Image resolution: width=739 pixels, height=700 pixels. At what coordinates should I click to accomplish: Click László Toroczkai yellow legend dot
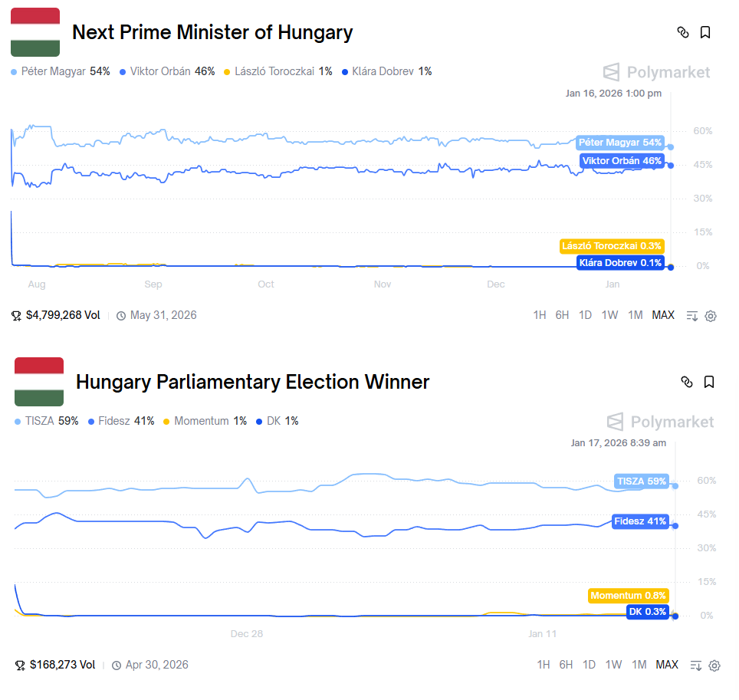[x=226, y=72]
